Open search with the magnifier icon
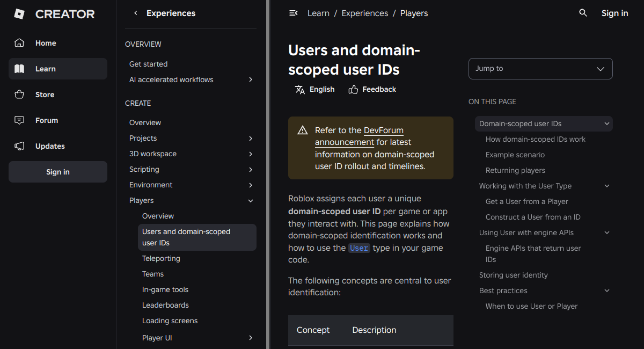Viewport: 644px width, 349px height. coord(583,13)
